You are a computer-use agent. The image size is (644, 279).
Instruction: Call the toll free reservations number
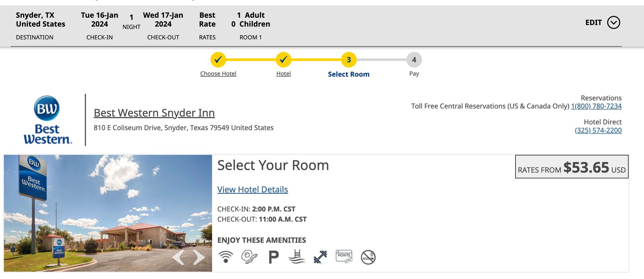596,106
